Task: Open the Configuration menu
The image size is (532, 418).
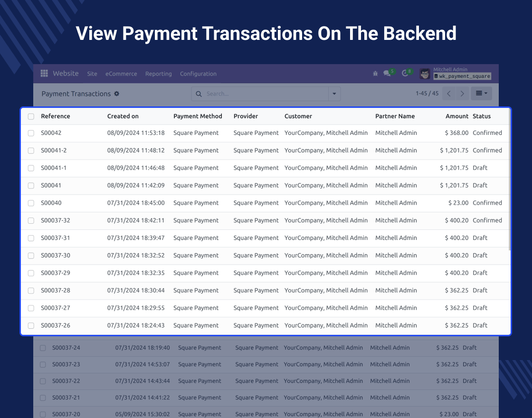Action: (198, 74)
